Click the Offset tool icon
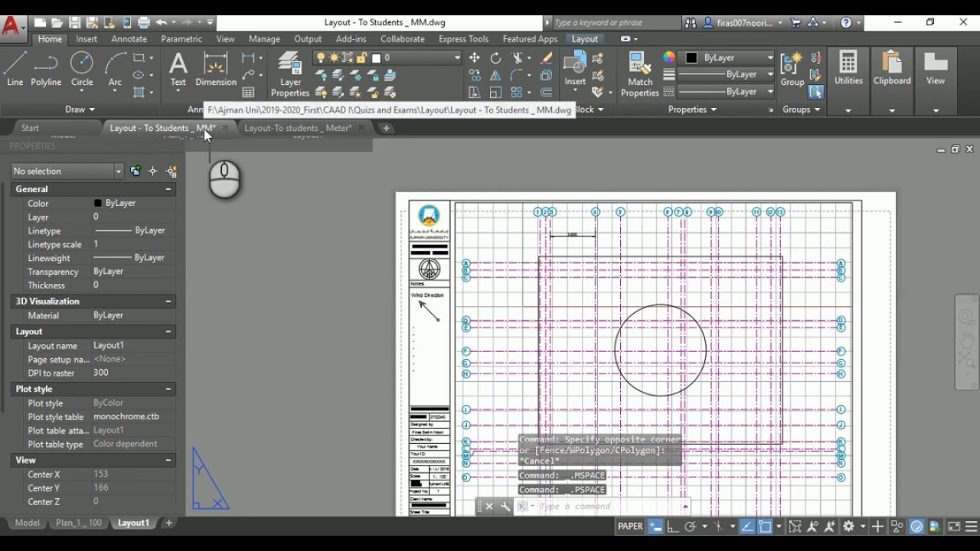Image resolution: width=980 pixels, height=551 pixels. tap(546, 93)
